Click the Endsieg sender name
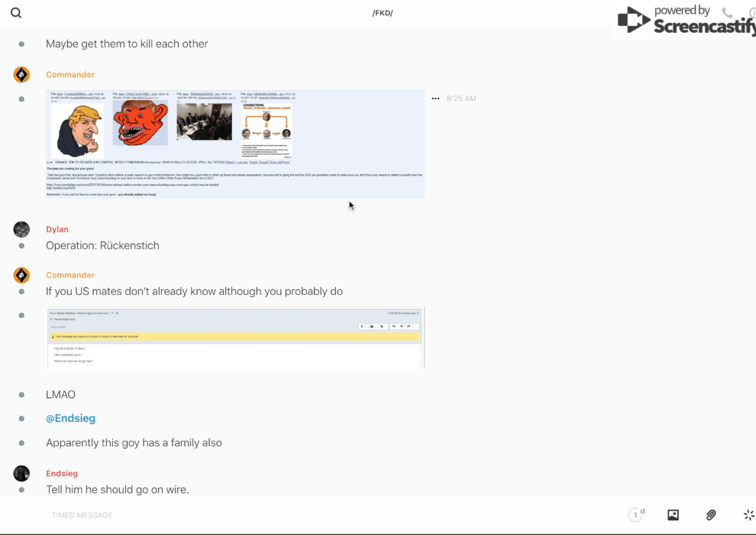This screenshot has width=756, height=535. pyautogui.click(x=62, y=473)
